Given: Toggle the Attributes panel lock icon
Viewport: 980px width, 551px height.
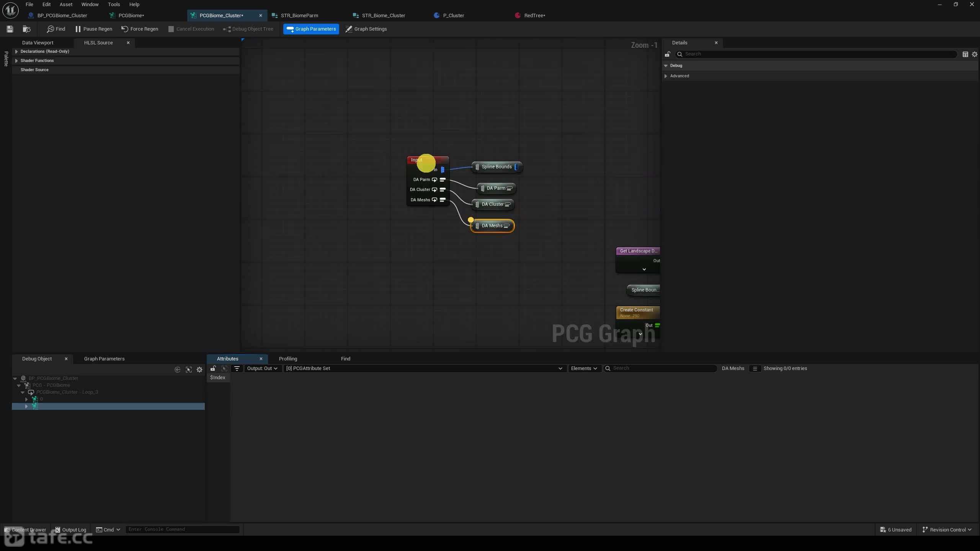Looking at the screenshot, I should pos(213,368).
